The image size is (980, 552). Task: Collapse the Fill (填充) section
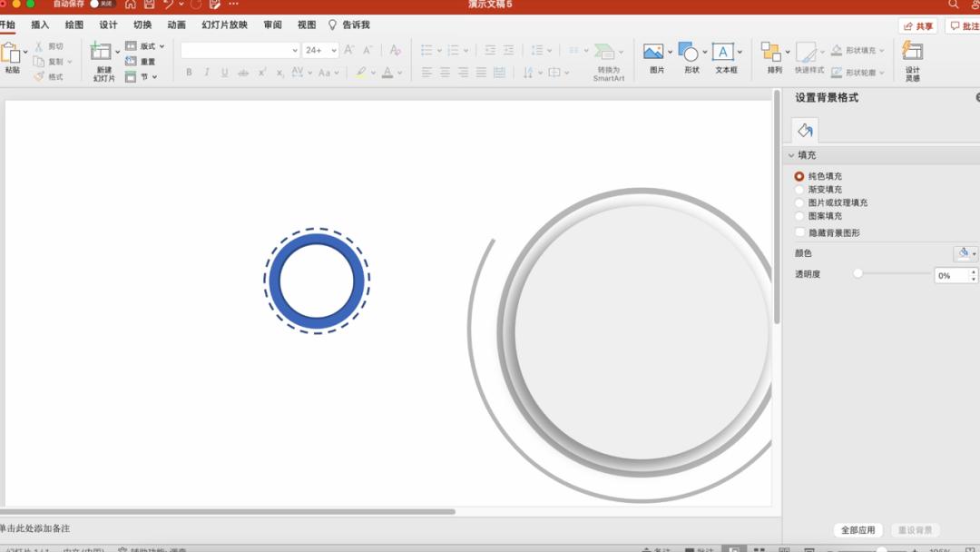click(791, 156)
